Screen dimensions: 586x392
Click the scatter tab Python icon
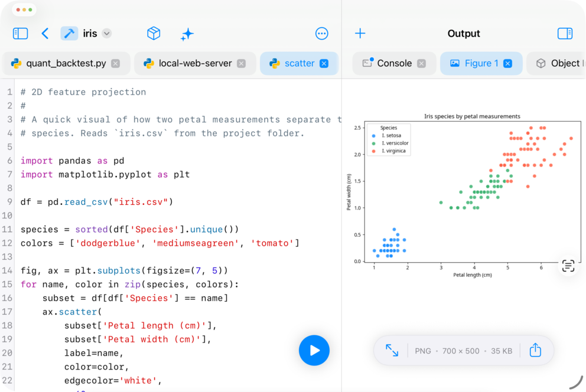(x=275, y=64)
